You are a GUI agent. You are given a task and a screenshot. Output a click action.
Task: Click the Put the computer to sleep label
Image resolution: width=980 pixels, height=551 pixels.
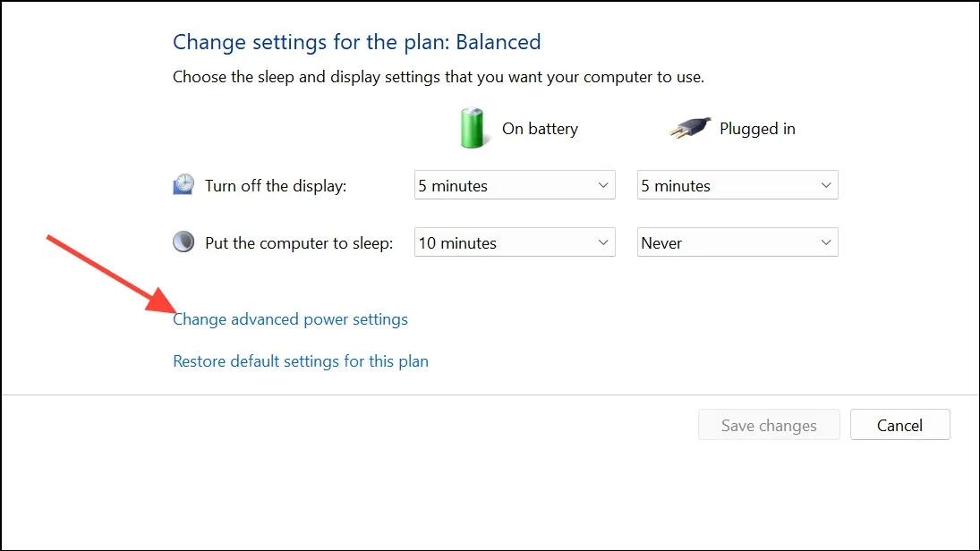pos(299,243)
